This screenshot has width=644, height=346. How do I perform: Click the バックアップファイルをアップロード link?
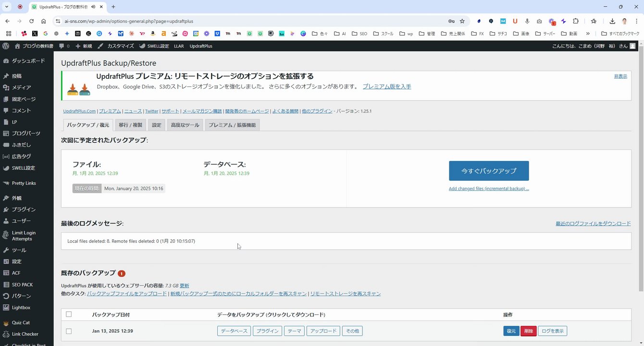[127, 294]
